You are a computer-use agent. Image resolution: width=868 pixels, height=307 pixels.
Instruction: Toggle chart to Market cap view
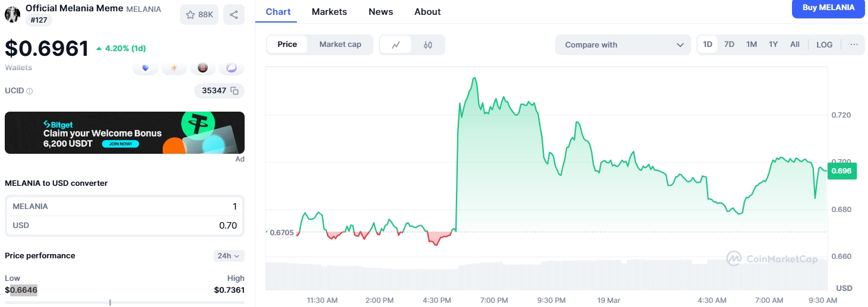[340, 45]
